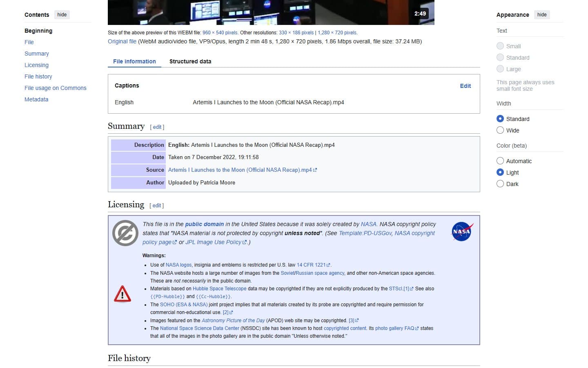Click the video preview thumbnail
The height and width of the screenshot is (368, 588).
271,12
